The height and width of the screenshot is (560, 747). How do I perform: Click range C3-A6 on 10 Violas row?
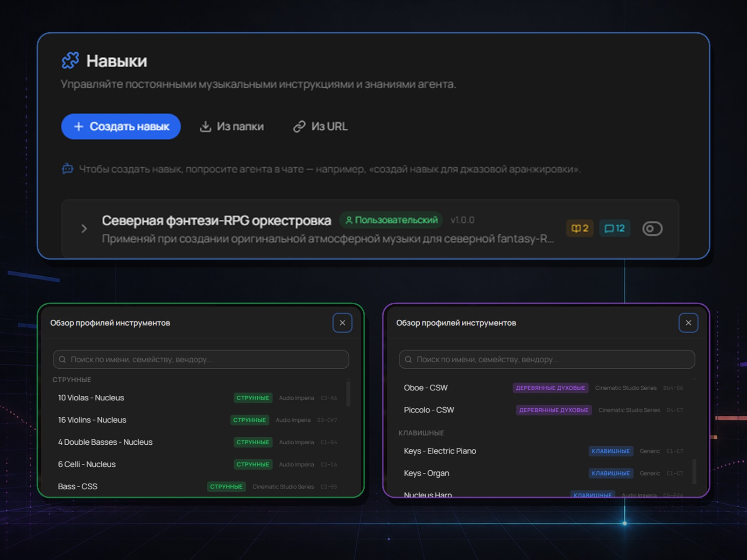[x=329, y=398]
